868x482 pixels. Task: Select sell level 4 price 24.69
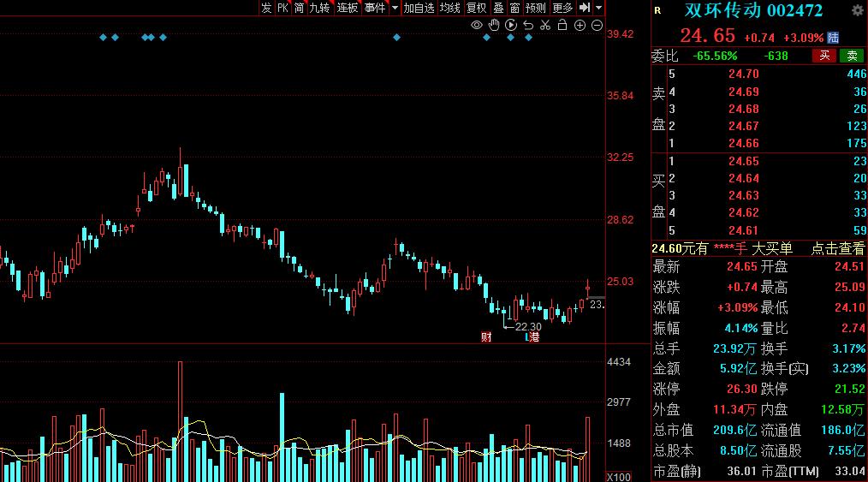click(743, 92)
